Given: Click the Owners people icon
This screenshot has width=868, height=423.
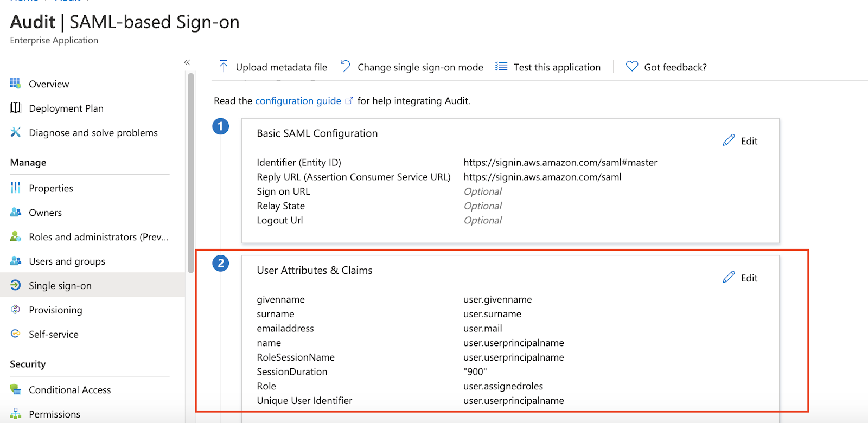Looking at the screenshot, I should (16, 212).
